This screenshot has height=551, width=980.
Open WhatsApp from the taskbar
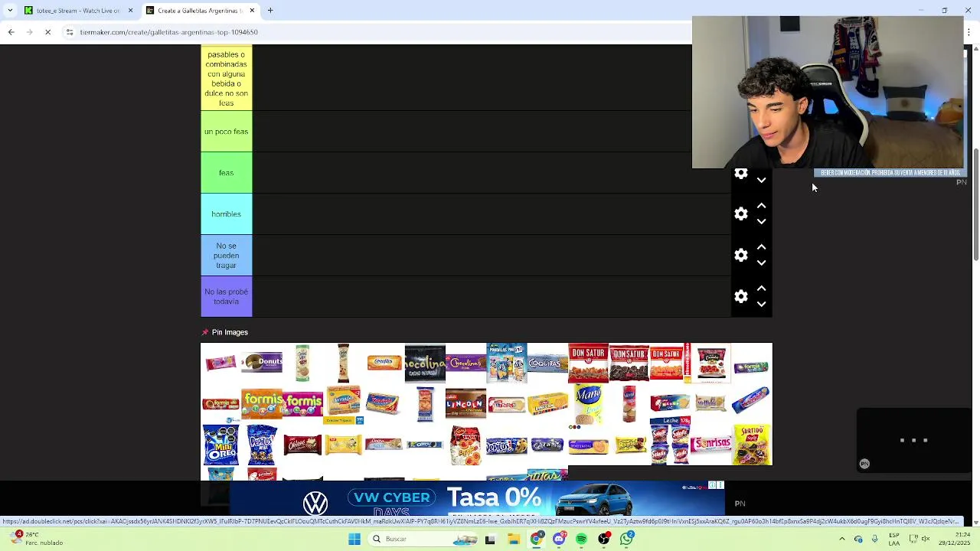[627, 539]
